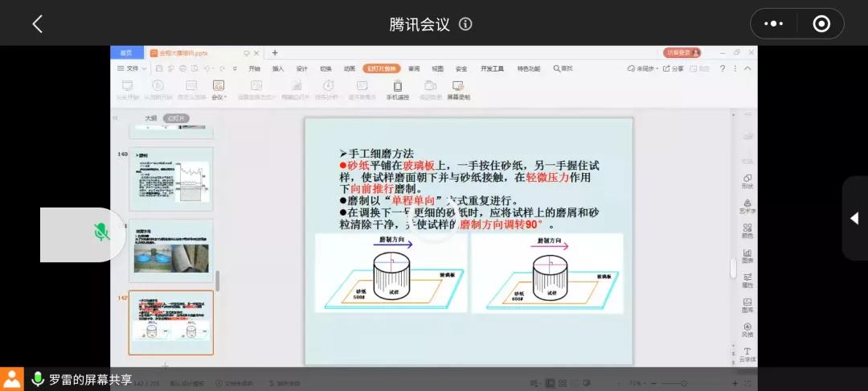
Task: Select slide 140 thumbnail in the panel
Action: (x=171, y=179)
